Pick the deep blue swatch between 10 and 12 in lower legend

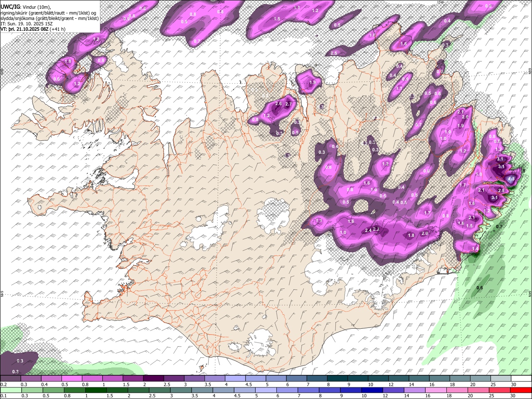(372, 390)
